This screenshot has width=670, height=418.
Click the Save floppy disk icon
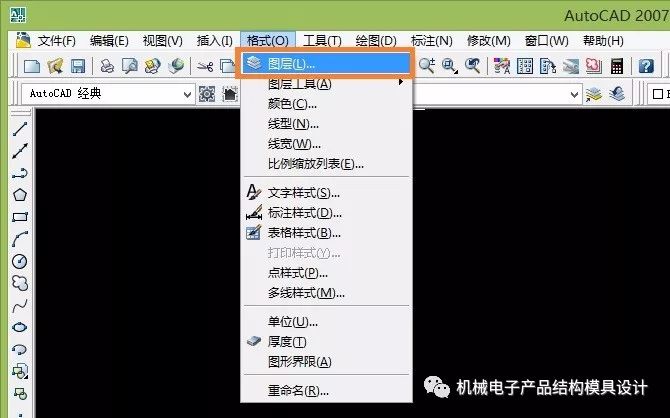[x=78, y=67]
